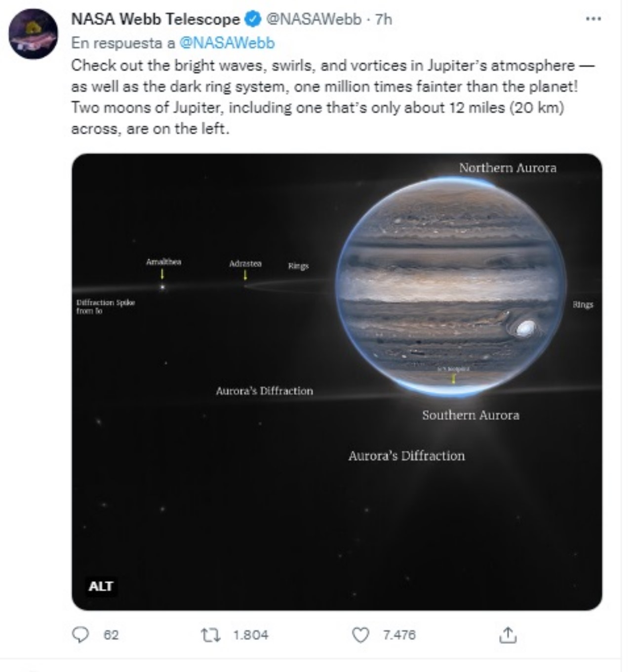This screenshot has height=672, width=632.
Task: Click the 7h timestamp link
Action: coord(384,19)
